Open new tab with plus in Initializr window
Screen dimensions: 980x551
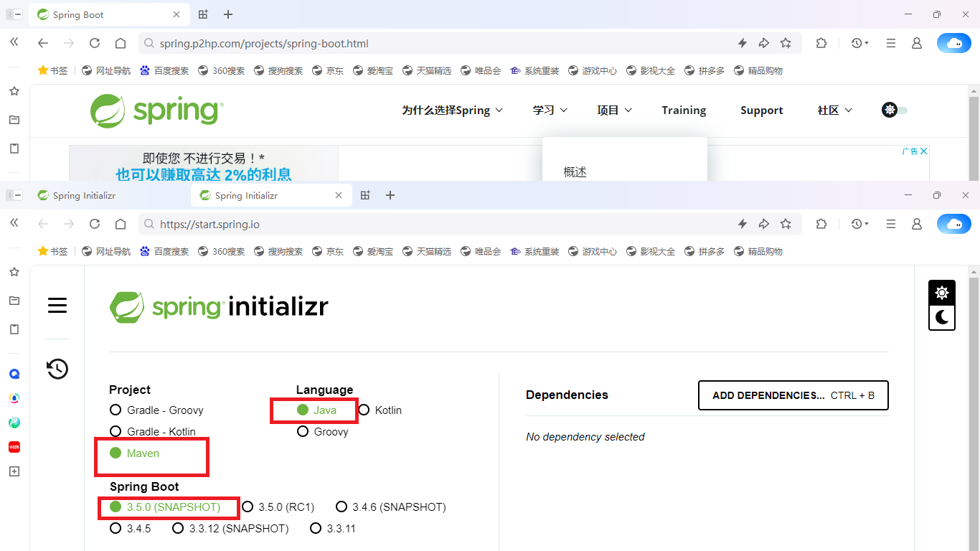tap(390, 195)
